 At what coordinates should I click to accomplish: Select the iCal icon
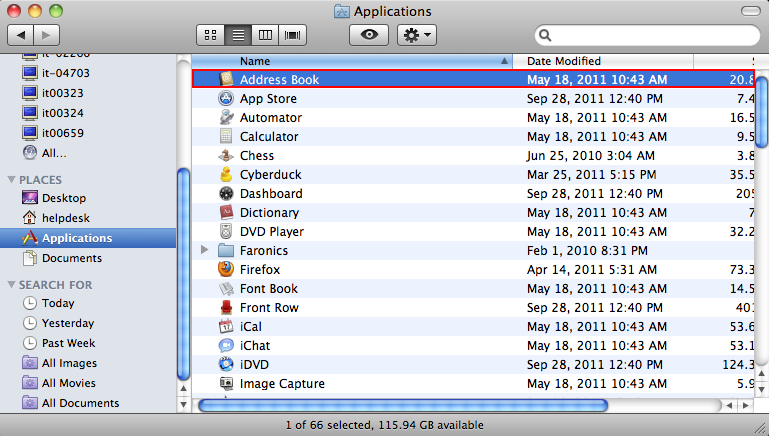(x=226, y=327)
